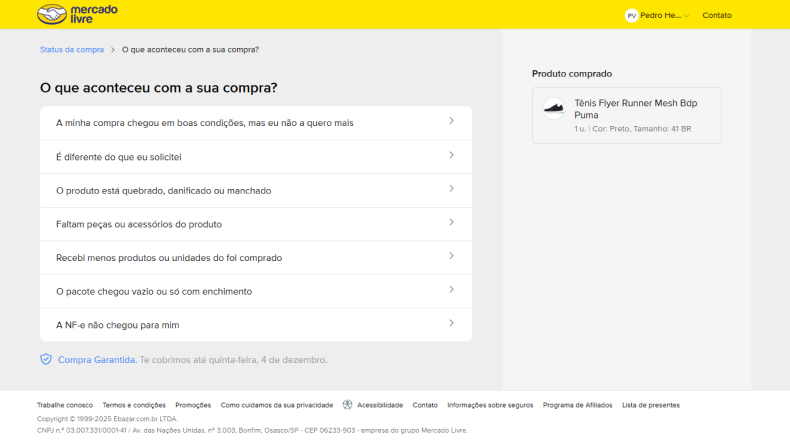Image resolution: width=790 pixels, height=444 pixels.
Task: Click the Mercado Livre handshake logo
Action: [77, 14]
